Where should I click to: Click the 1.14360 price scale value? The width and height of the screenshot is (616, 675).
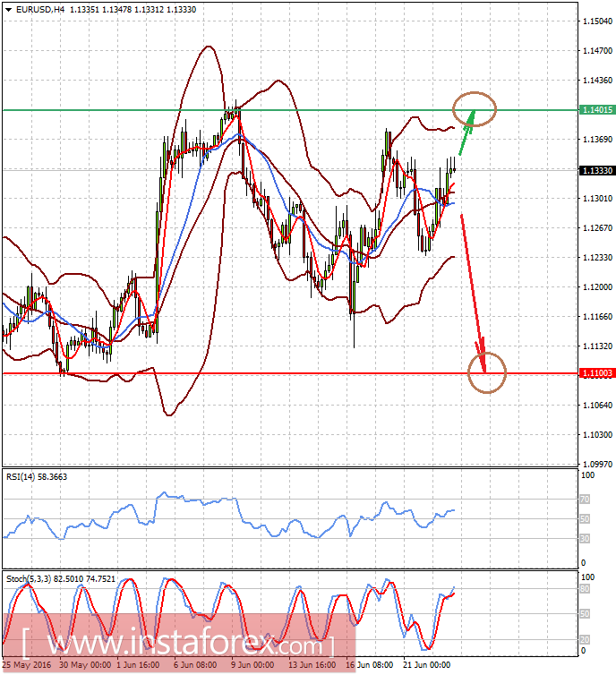[597, 81]
